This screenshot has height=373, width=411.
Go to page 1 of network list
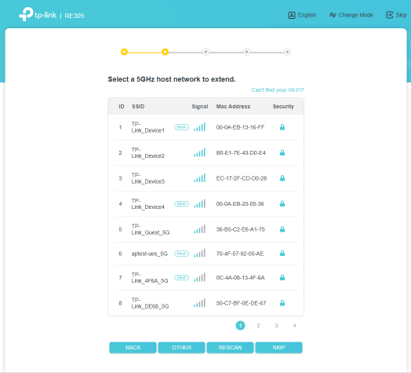coord(240,325)
